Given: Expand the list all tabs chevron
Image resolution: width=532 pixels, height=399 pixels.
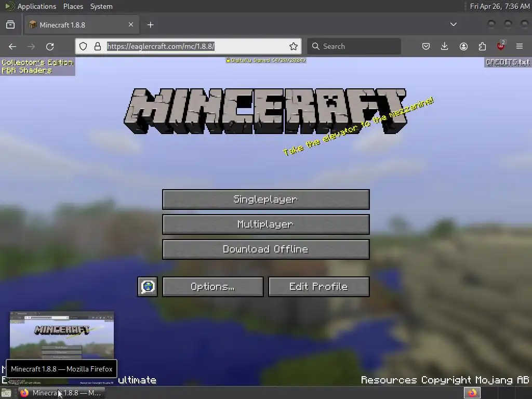Looking at the screenshot, I should point(453,24).
